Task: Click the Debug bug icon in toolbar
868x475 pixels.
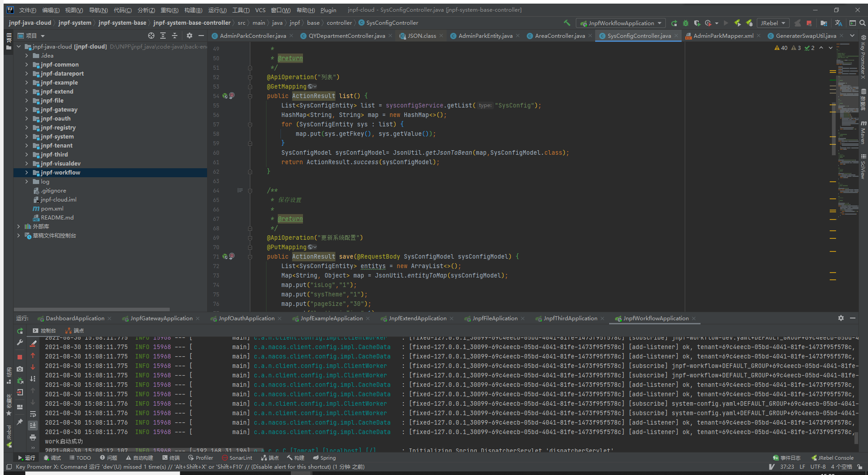Action: coord(685,23)
